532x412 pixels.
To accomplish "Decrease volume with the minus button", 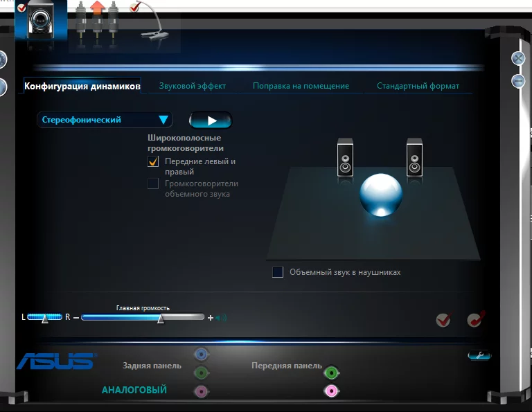I will (x=76, y=318).
